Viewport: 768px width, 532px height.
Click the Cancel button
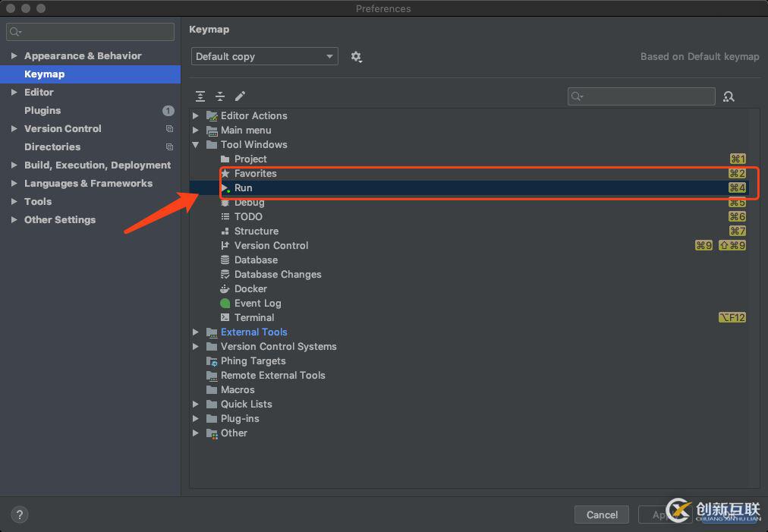pos(602,515)
